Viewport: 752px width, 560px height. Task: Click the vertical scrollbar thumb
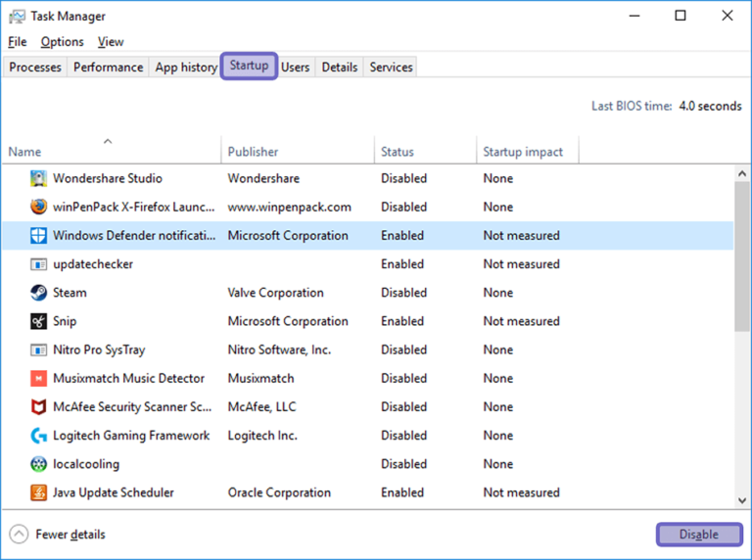[x=742, y=257]
